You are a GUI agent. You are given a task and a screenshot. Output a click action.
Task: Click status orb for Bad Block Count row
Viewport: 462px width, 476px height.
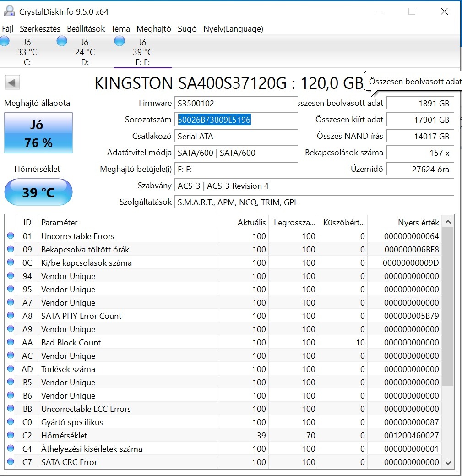[11, 342]
